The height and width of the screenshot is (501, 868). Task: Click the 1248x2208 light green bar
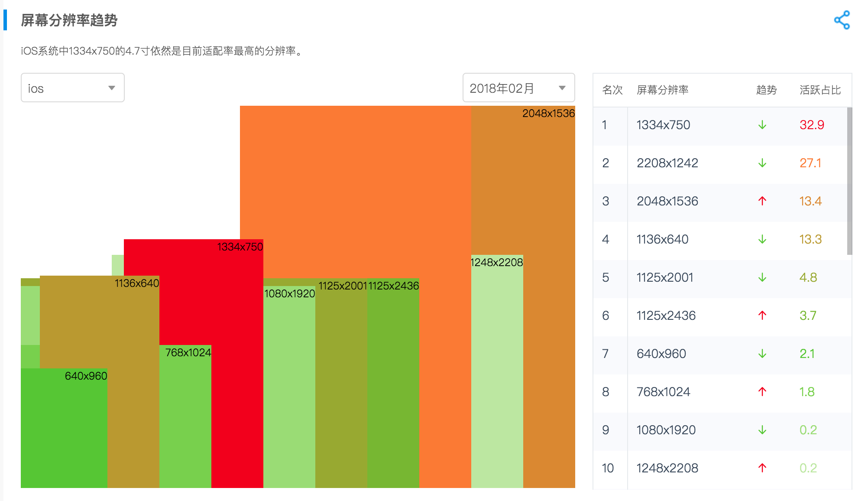tap(497, 373)
